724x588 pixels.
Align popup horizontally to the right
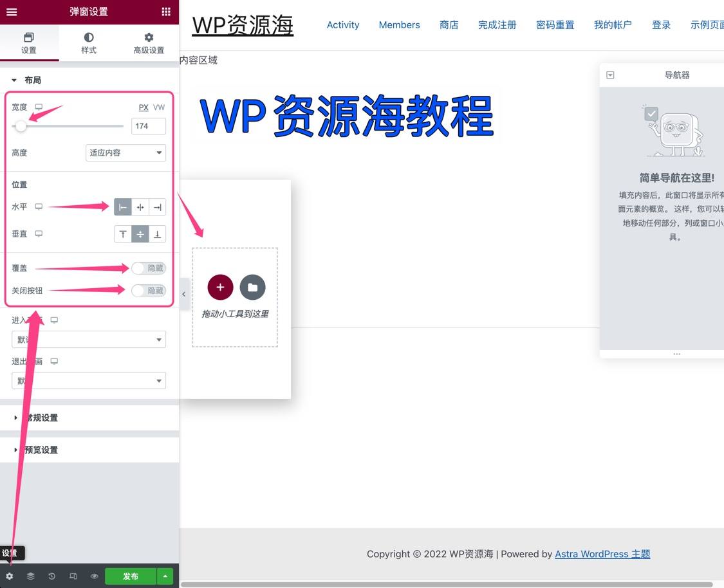[158, 207]
